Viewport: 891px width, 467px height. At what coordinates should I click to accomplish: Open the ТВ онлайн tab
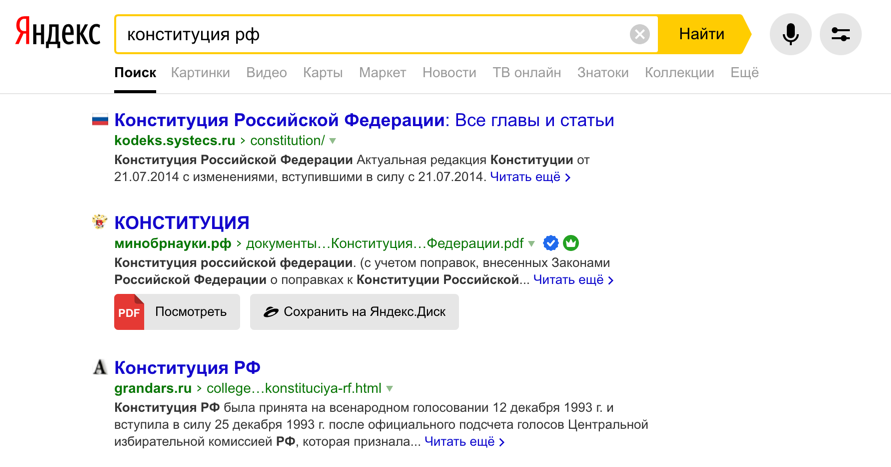(x=527, y=73)
